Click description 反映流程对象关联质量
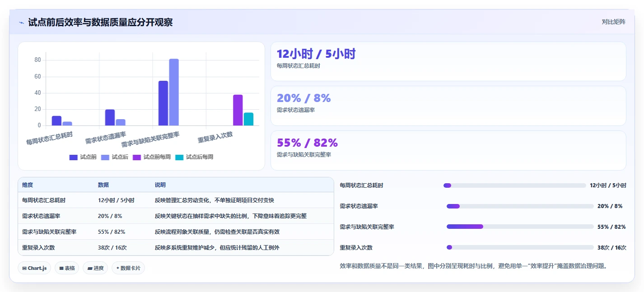 point(217,232)
